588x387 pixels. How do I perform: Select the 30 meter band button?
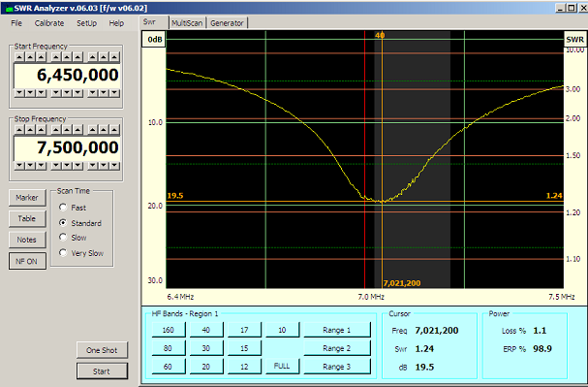point(206,348)
